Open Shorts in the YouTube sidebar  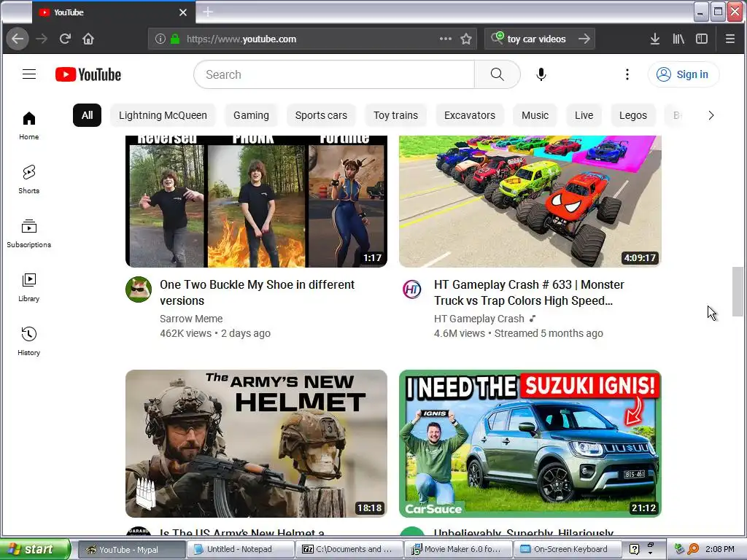tap(29, 179)
